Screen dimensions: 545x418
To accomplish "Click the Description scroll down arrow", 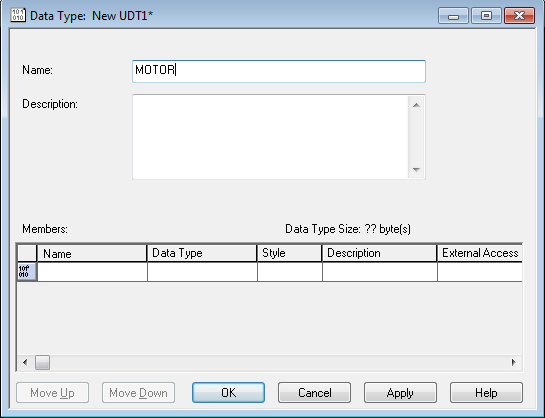I will 416,170.
